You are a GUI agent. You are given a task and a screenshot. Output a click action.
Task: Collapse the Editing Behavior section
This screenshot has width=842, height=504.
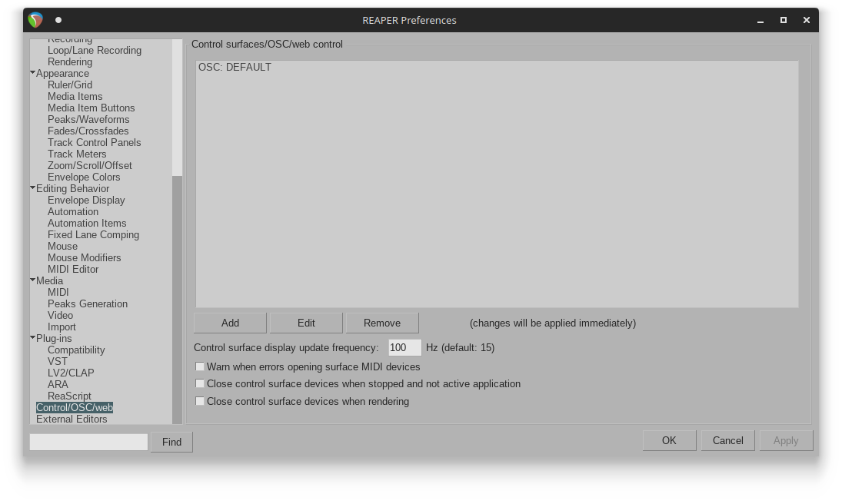tap(32, 188)
